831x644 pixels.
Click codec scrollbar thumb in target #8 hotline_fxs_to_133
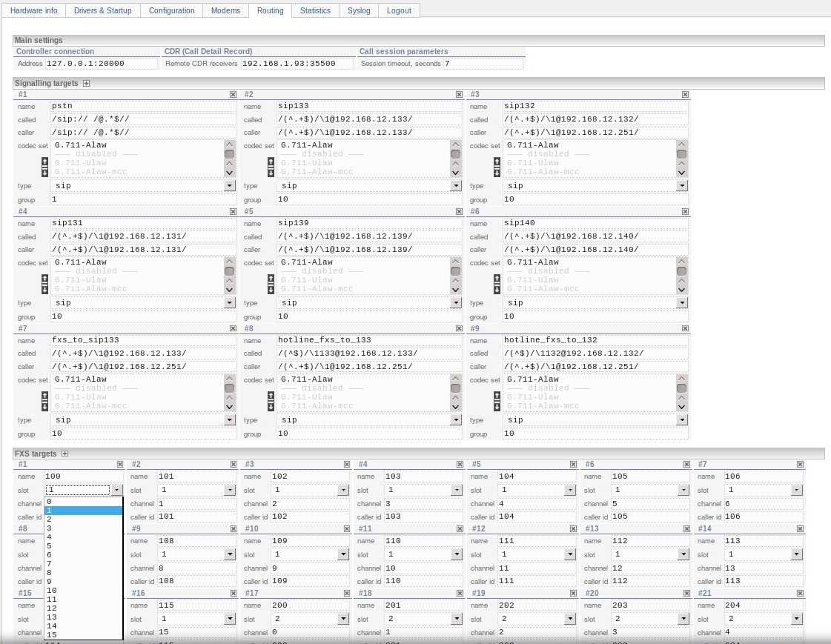[x=455, y=388]
